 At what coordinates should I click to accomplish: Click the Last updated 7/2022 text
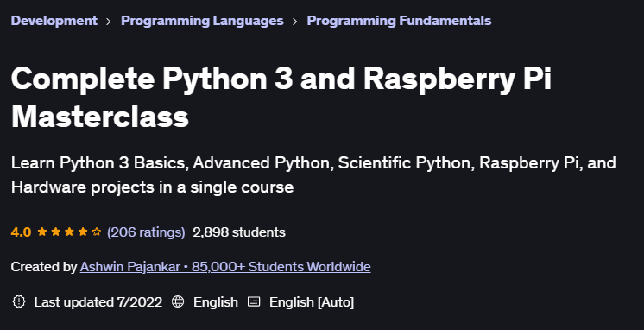tap(98, 302)
